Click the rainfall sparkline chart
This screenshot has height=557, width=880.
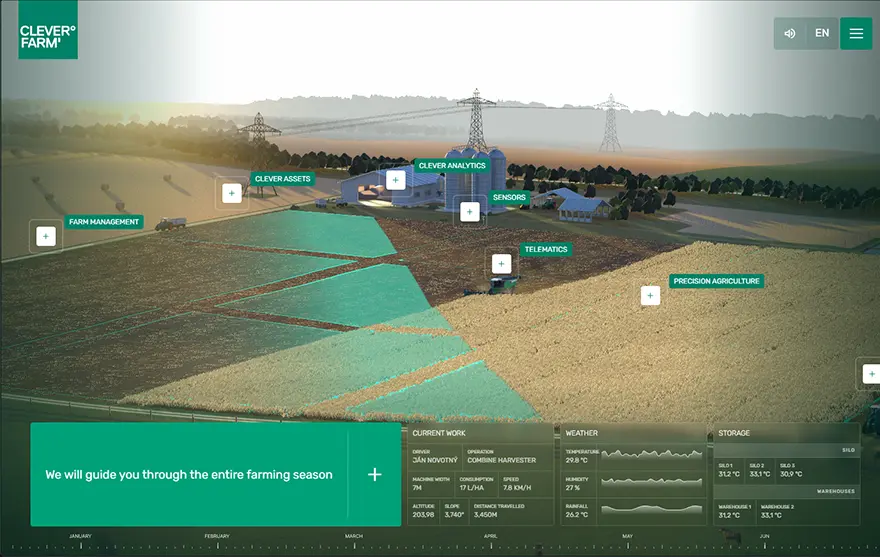pyautogui.click(x=652, y=509)
